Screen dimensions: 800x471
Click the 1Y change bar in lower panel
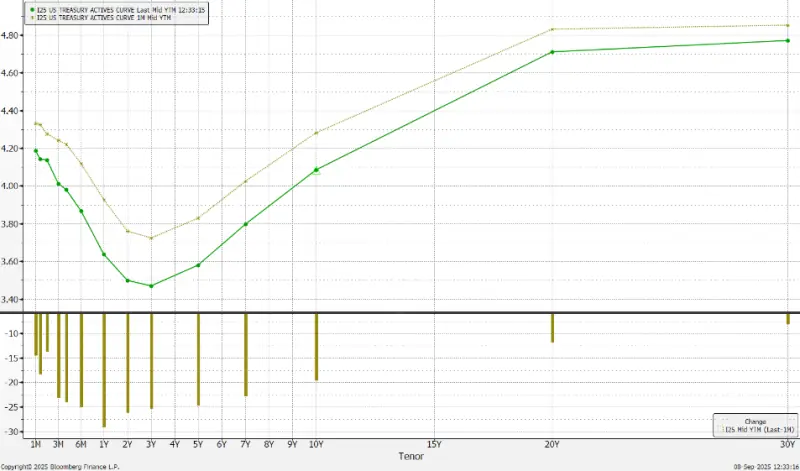[104, 370]
